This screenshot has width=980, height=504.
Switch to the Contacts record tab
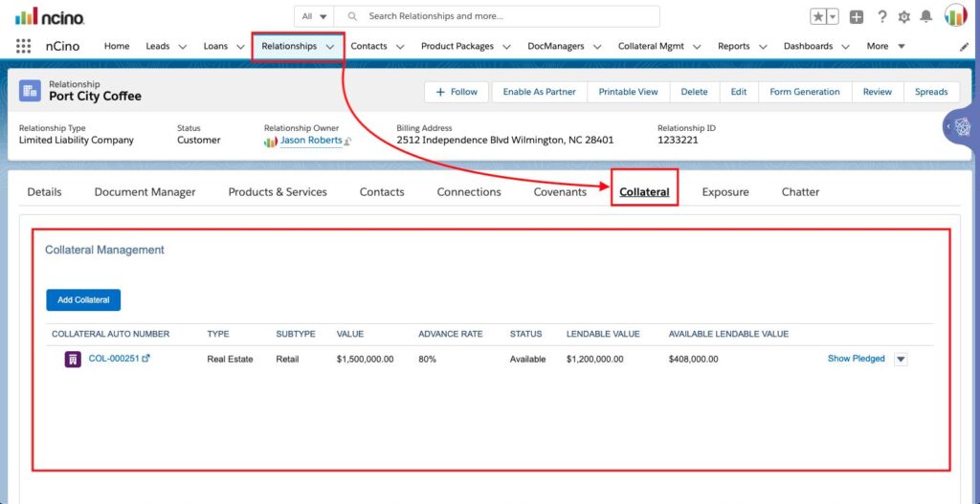point(382,192)
